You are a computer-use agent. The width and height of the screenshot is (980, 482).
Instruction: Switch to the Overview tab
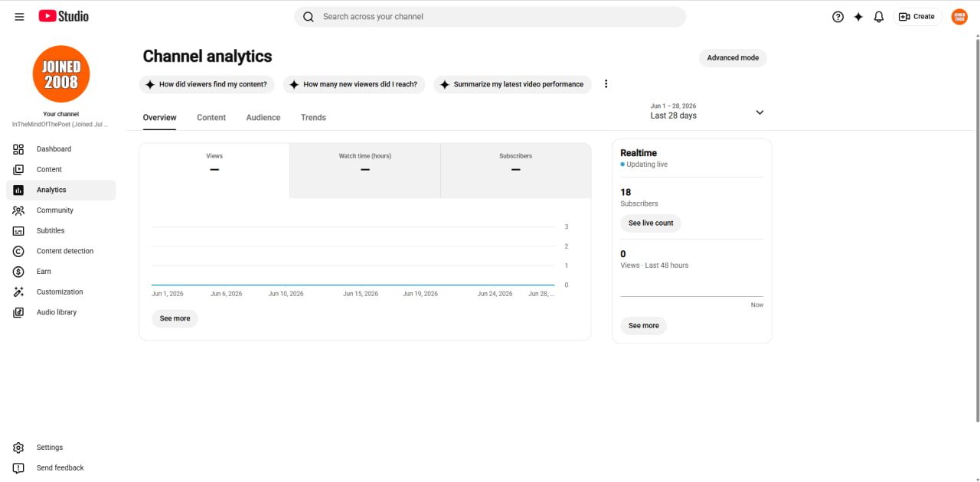pyautogui.click(x=159, y=118)
